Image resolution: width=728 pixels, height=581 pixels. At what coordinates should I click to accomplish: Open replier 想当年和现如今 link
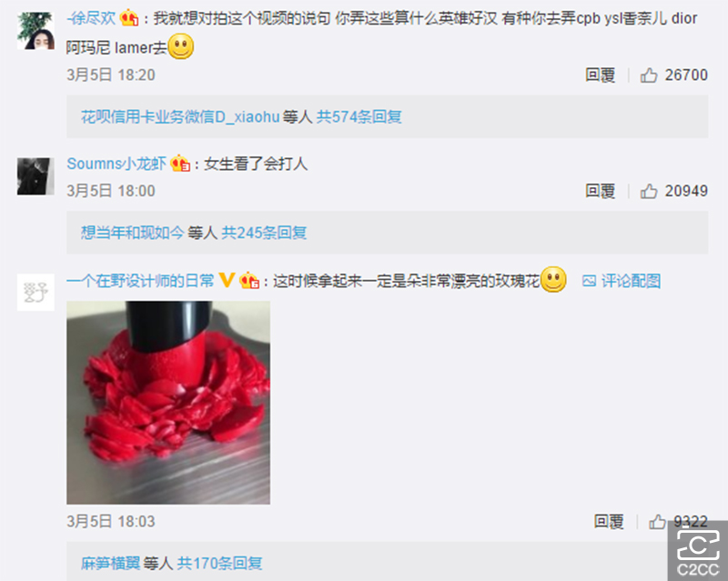133,233
